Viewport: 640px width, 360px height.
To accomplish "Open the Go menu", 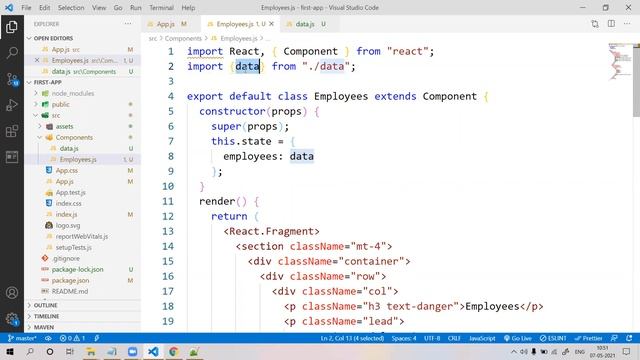I will 118,8.
